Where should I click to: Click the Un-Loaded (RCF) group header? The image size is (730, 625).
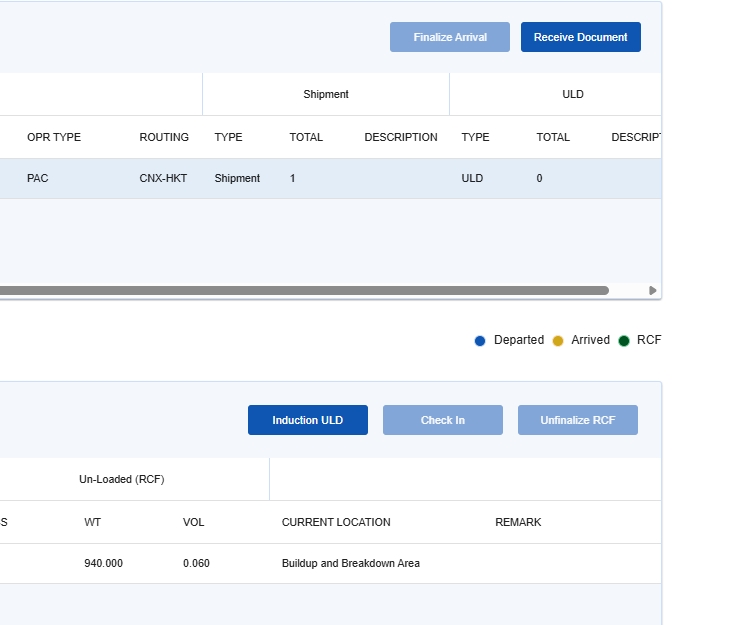click(121, 479)
